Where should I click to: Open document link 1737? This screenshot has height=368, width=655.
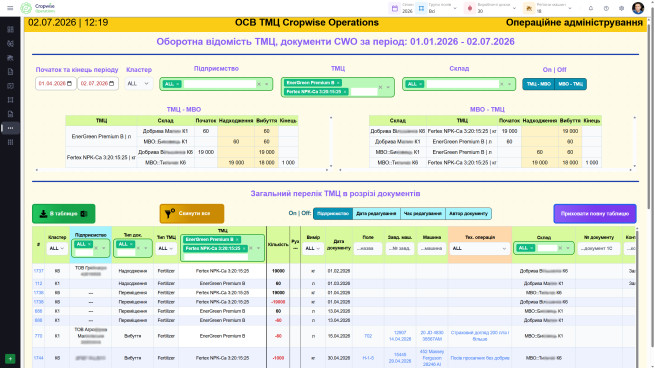click(x=38, y=271)
